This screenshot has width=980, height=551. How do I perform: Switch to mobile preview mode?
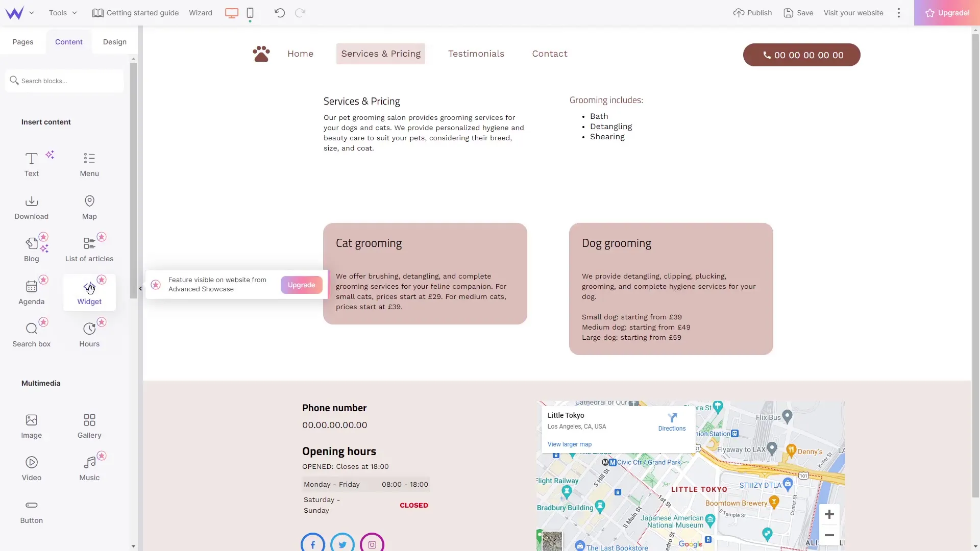pyautogui.click(x=250, y=13)
